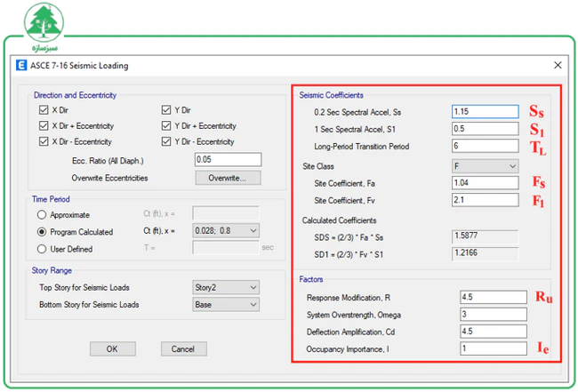Edit the Site Coefficient Fa field
Image resolution: width=578 pixels, height=392 pixels.
[x=486, y=183]
